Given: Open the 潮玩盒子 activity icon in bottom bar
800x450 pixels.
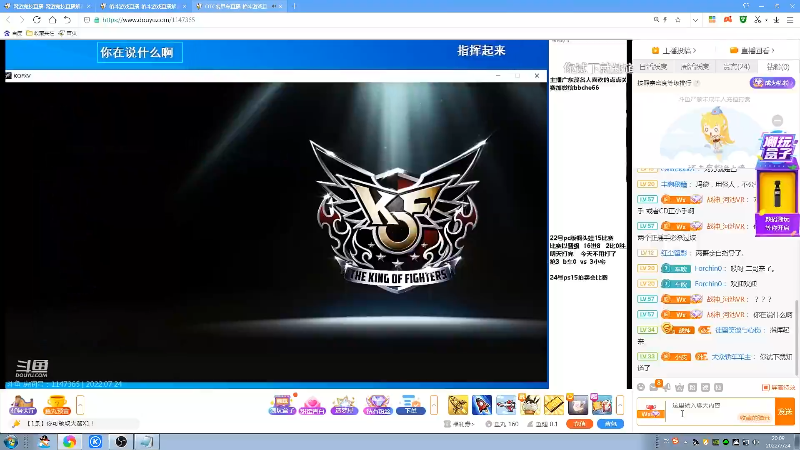Looking at the screenshot, I should [x=282, y=405].
